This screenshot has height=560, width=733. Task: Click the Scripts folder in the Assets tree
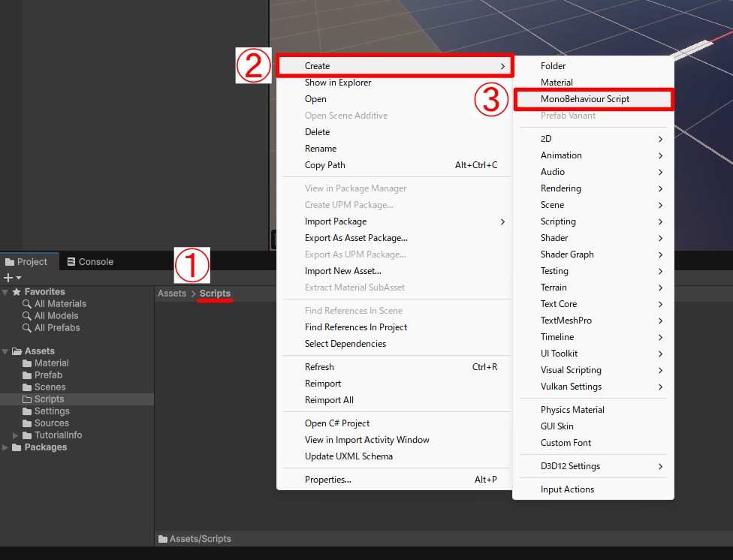(x=49, y=399)
